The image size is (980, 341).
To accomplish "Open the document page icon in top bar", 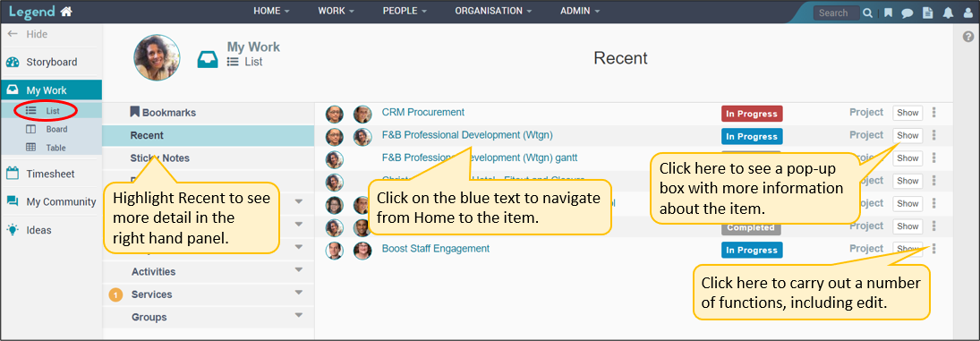I will pyautogui.click(x=928, y=13).
